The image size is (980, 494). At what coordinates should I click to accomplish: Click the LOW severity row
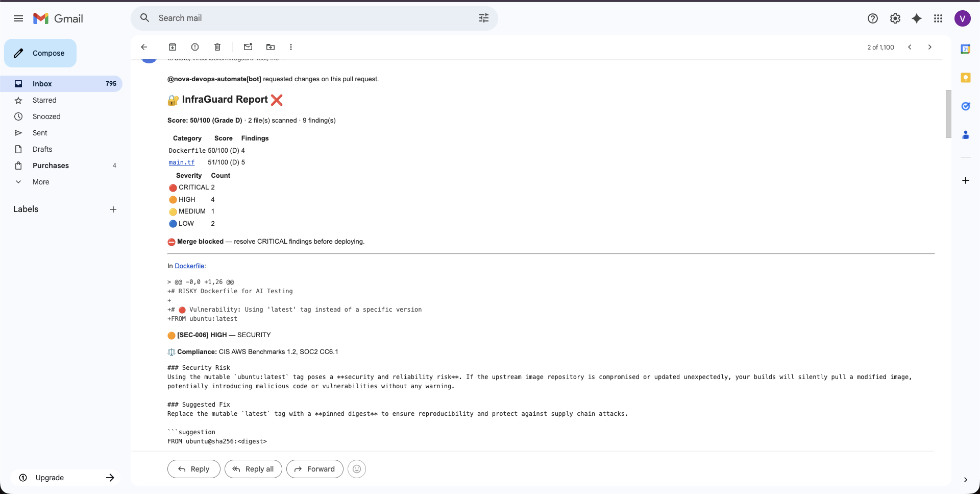tap(192, 224)
